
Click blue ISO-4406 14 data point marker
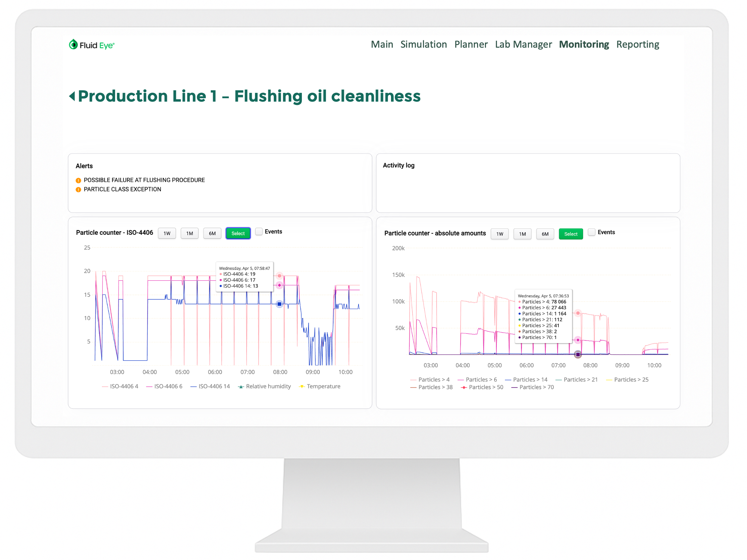(279, 304)
